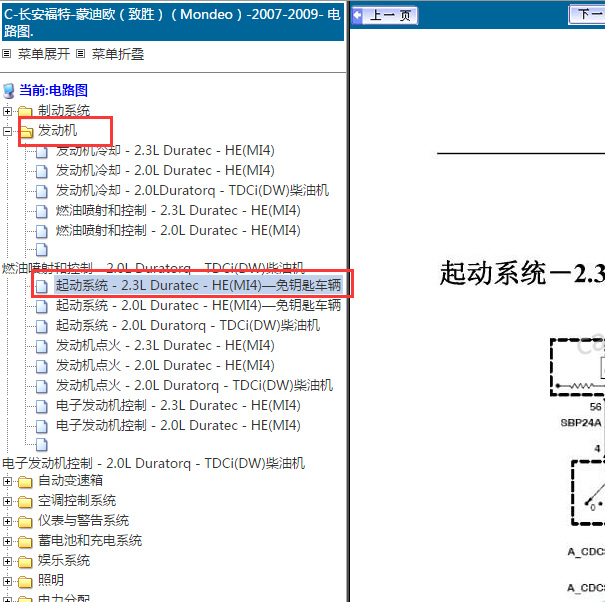Open 燃油喷射和控制 - 2.0L Duratorq TDCi柴油机
This screenshot has height=602, width=605.
154,267
